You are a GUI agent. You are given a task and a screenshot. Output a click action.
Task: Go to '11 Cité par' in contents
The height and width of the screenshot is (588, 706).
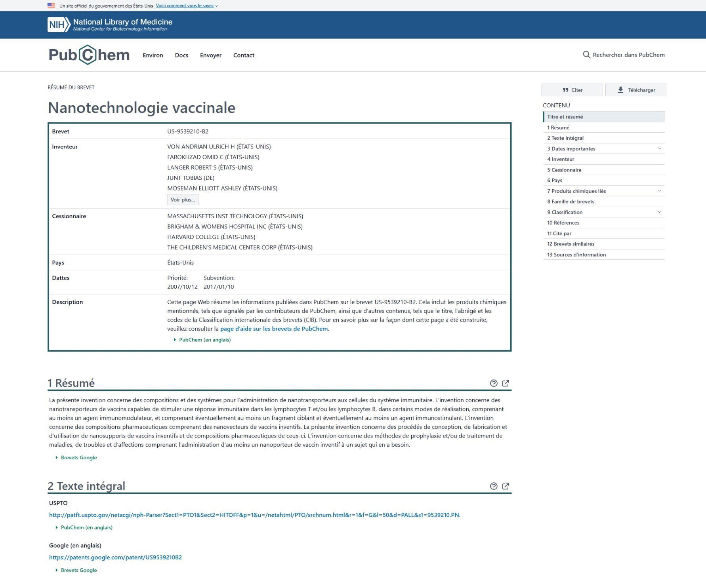coord(604,233)
